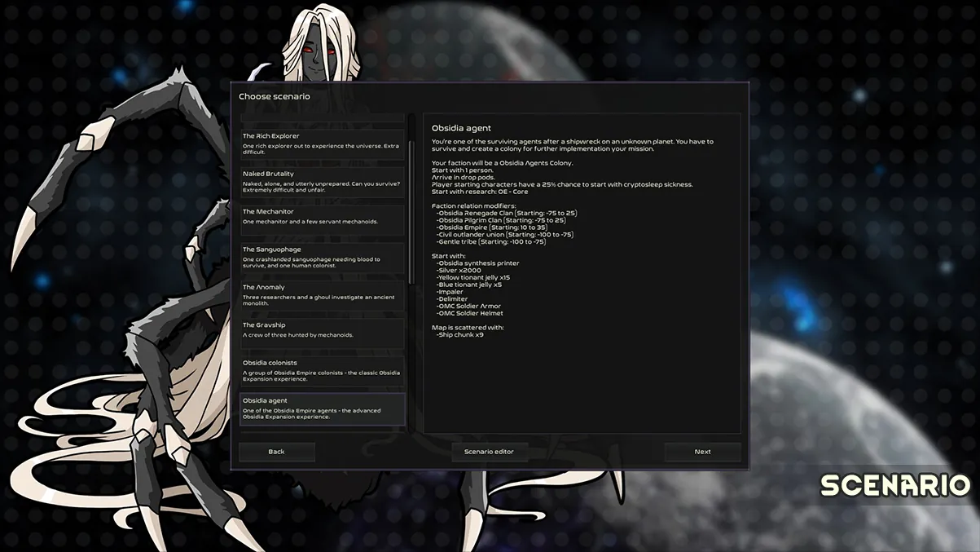Viewport: 980px width, 552px height.
Task: Pick The Mechanitor scenario entry
Action: [322, 216]
